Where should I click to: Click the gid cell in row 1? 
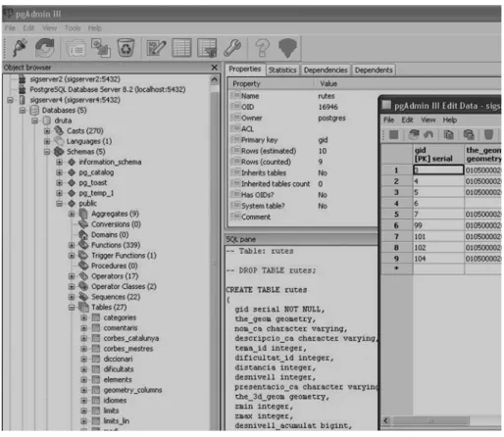(438, 170)
